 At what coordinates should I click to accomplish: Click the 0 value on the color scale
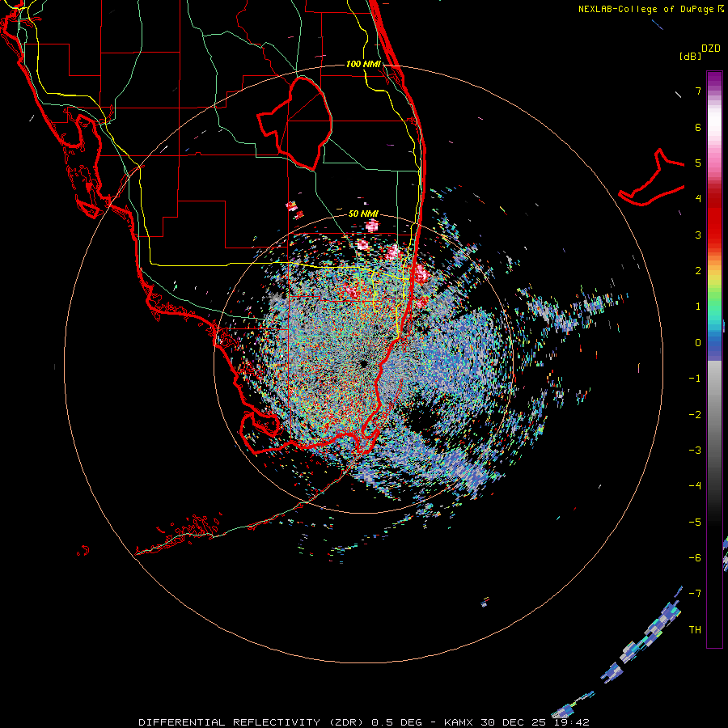pyautogui.click(x=698, y=343)
